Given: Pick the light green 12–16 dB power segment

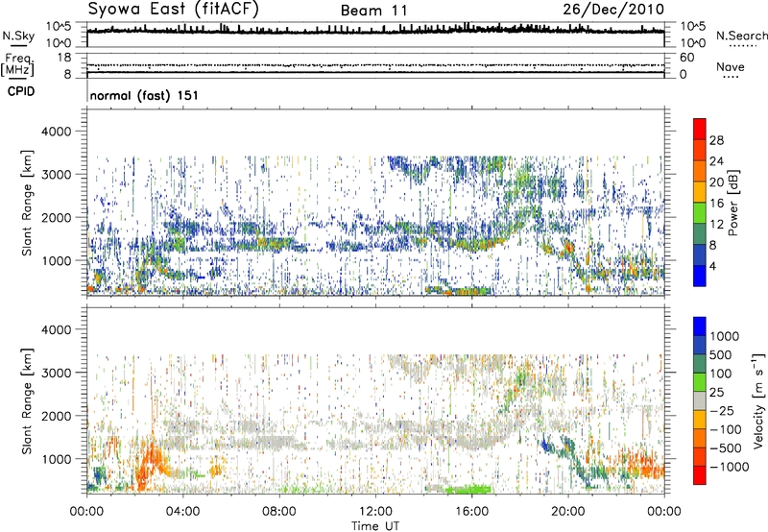Looking at the screenshot, I should 700,213.
